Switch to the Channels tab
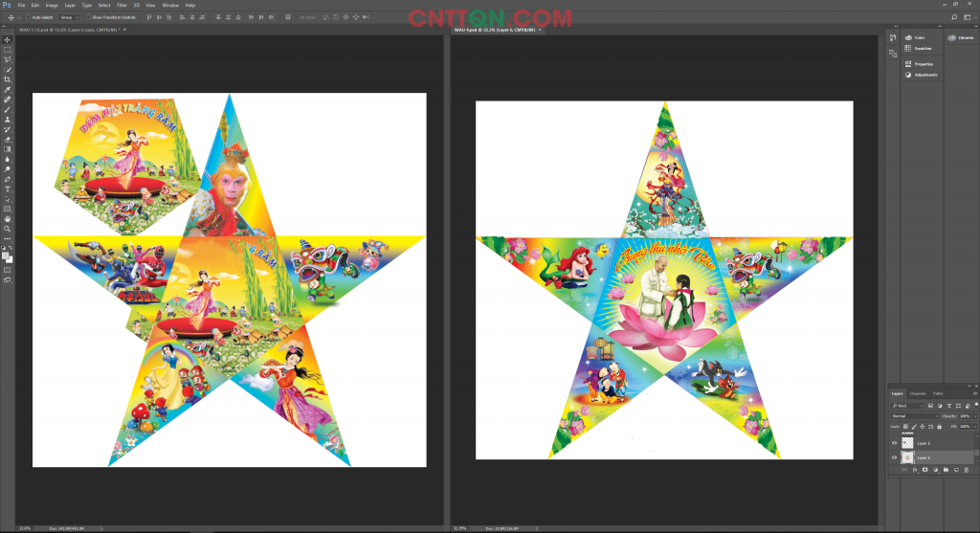 click(x=918, y=393)
